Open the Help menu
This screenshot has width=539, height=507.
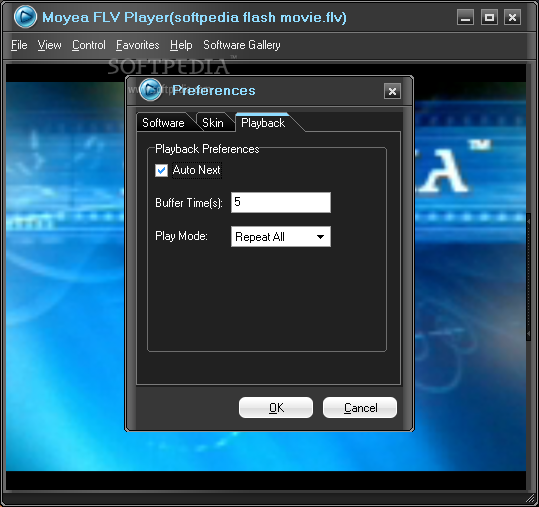[x=181, y=45]
